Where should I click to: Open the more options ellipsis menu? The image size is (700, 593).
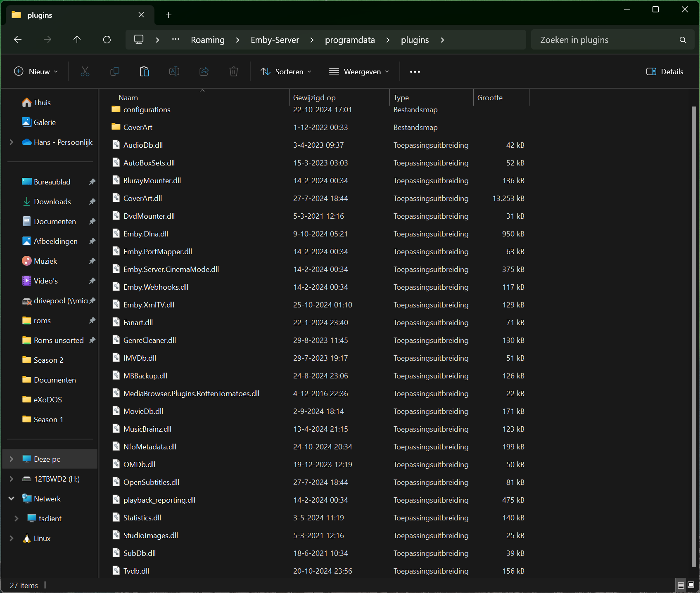point(415,72)
